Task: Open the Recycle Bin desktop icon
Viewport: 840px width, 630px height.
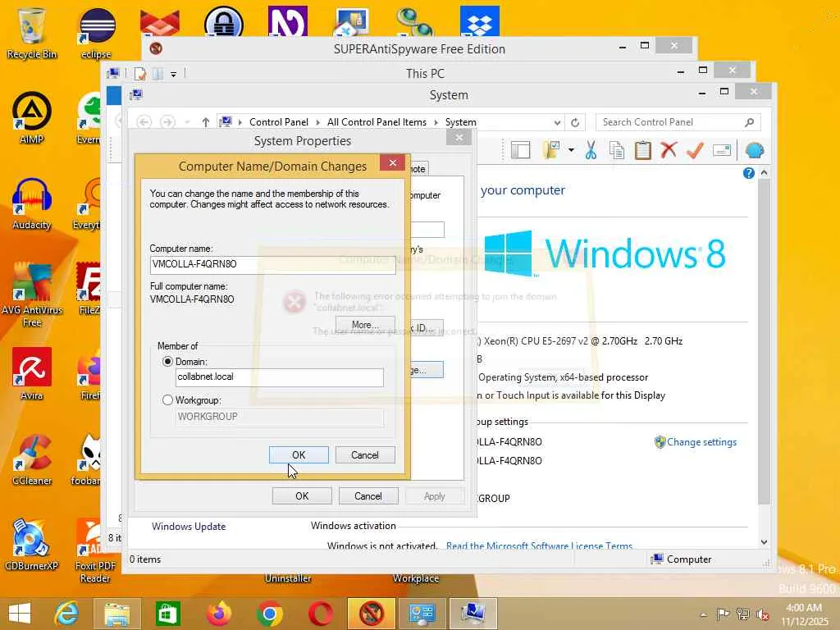Action: click(32, 33)
